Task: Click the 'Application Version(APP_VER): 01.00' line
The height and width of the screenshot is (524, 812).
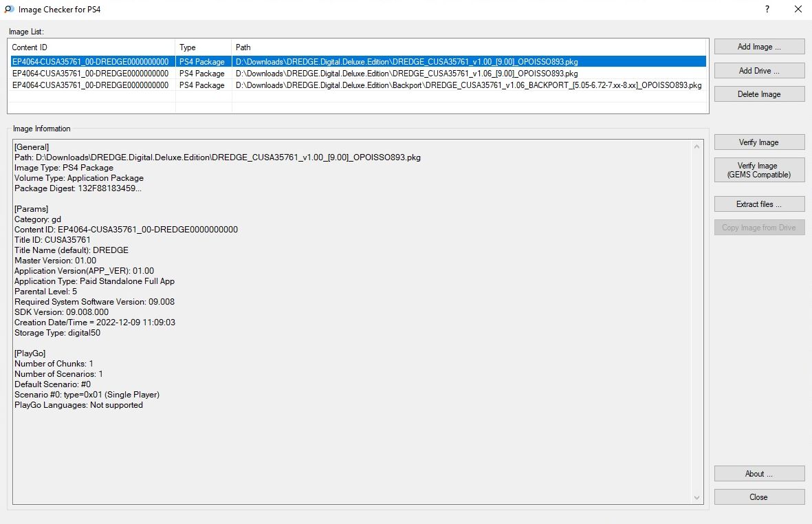Action: tap(84, 271)
